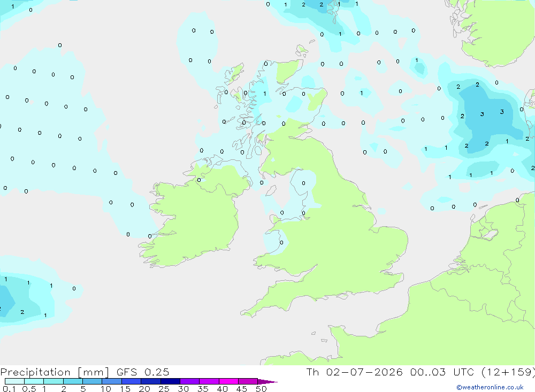Click the '45' legend scale label
Screen dimensions: 535x392
242,389
